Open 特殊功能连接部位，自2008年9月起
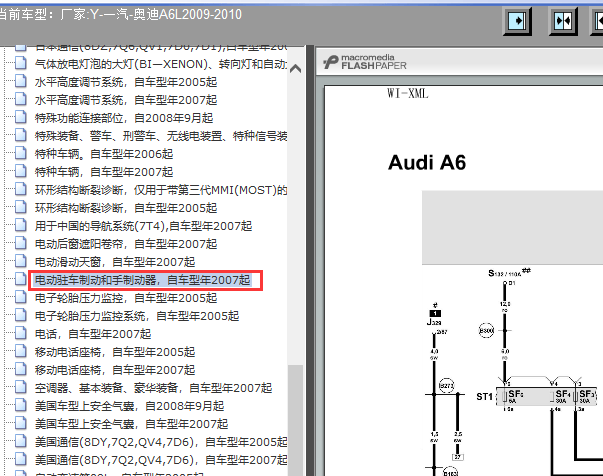The image size is (603, 476). pyautogui.click(x=124, y=118)
